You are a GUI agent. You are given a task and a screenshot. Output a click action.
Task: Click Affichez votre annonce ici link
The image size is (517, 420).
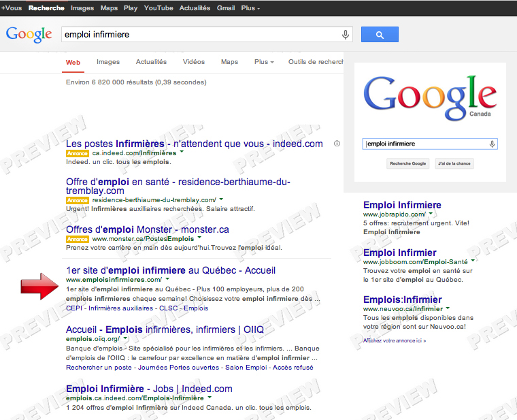[x=395, y=340]
